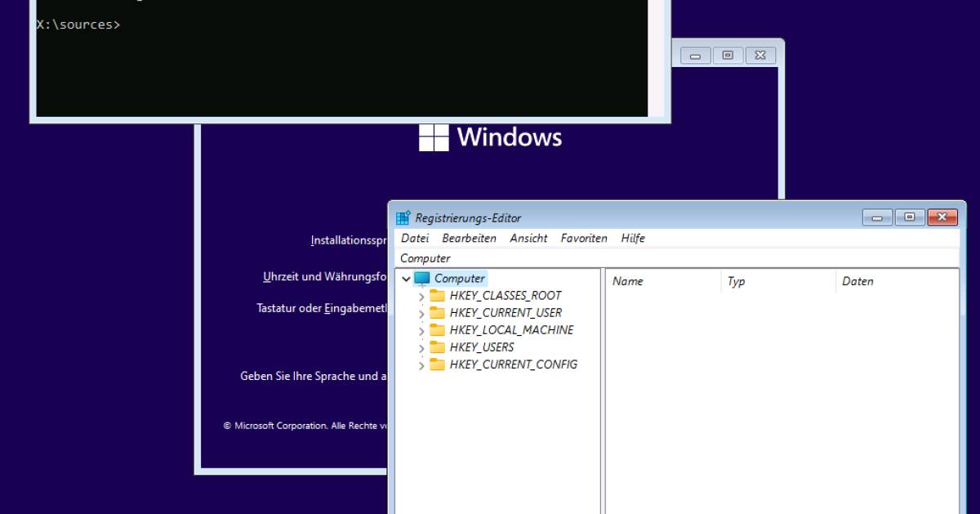Minimize the Windows Setup window

tap(696, 56)
